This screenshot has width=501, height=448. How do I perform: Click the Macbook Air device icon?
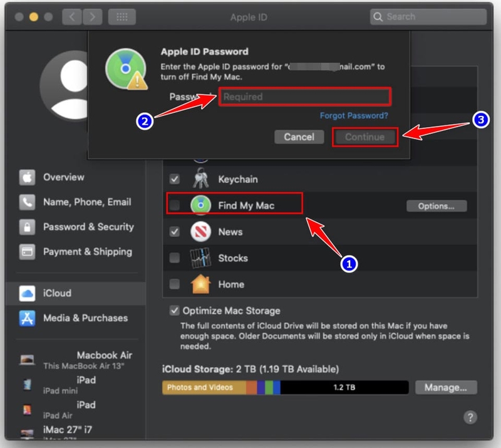pyautogui.click(x=27, y=360)
